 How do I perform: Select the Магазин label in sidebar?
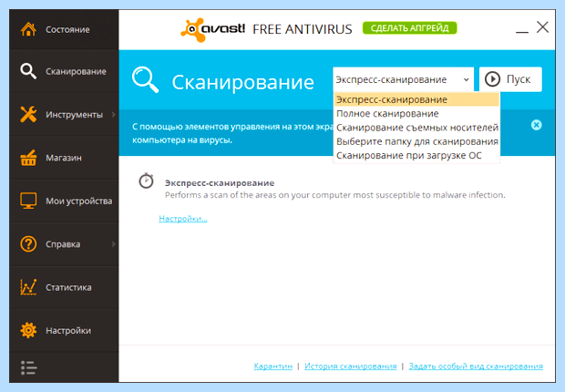pos(64,158)
